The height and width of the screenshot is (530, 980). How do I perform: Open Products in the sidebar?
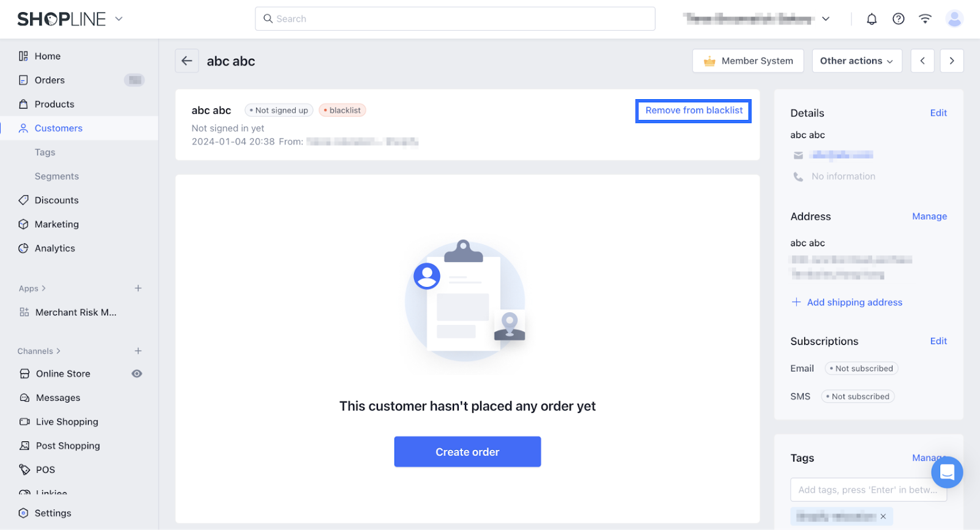[55, 104]
